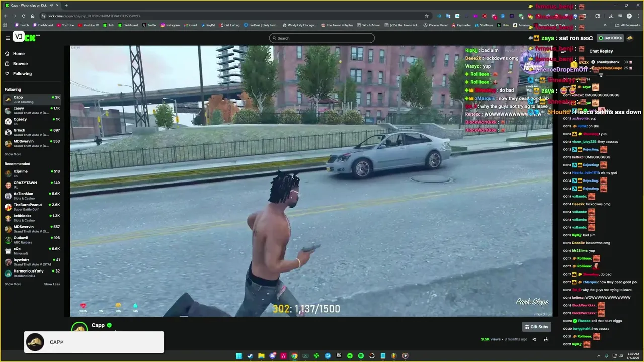The width and height of the screenshot is (644, 362).
Task: Open Discord from the taskbar
Action: click(x=272, y=356)
